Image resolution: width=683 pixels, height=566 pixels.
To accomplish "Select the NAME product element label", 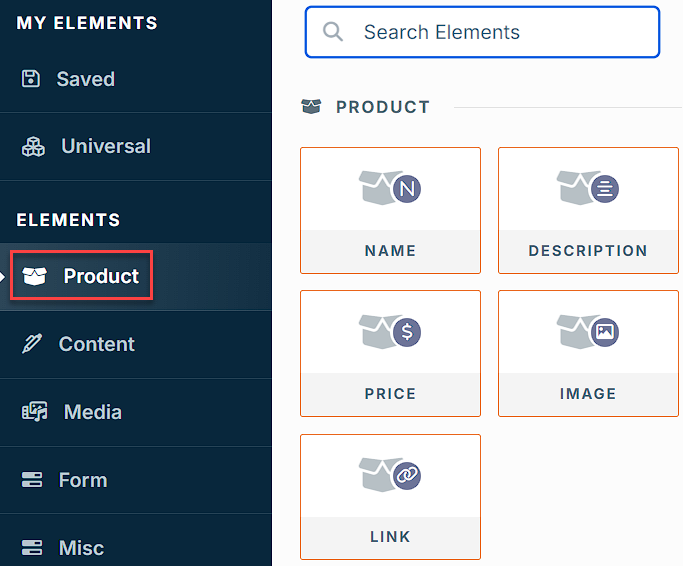I will click(x=390, y=251).
